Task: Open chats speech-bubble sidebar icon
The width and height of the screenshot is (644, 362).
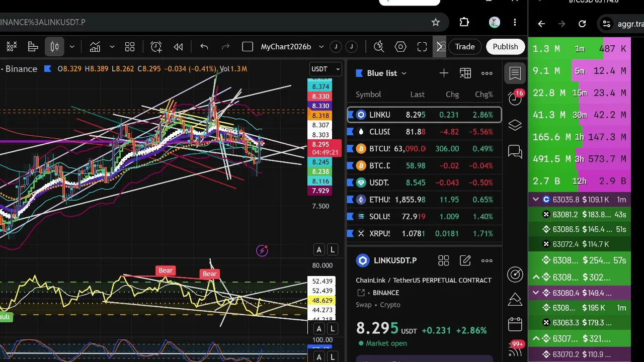Action: [515, 151]
